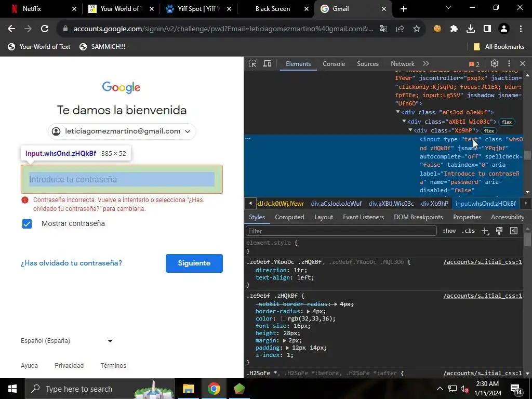The width and height of the screenshot is (532, 399).
Task: Open DevTools settings gear
Action: tap(495, 63)
